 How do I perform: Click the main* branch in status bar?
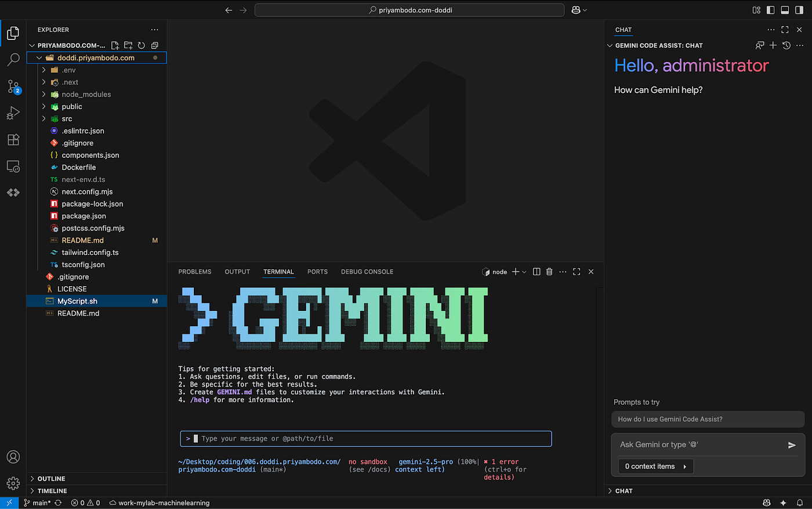pos(37,503)
